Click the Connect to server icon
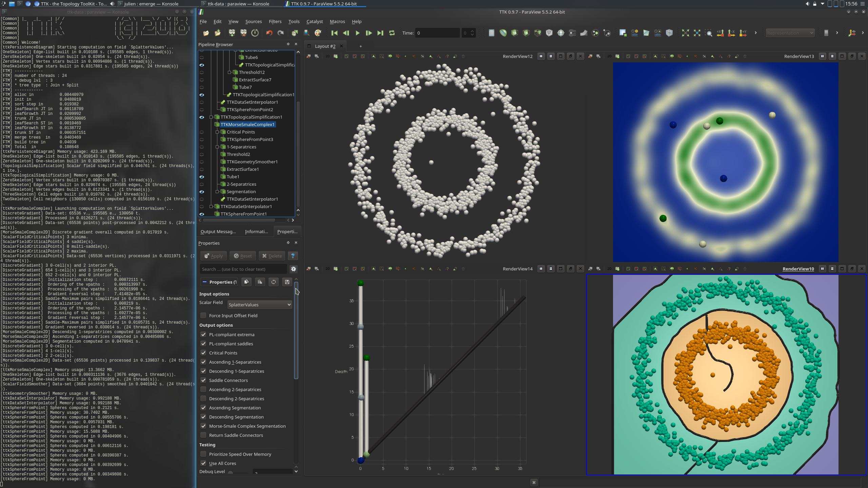Screen dimensions: 868x488 tap(232, 33)
